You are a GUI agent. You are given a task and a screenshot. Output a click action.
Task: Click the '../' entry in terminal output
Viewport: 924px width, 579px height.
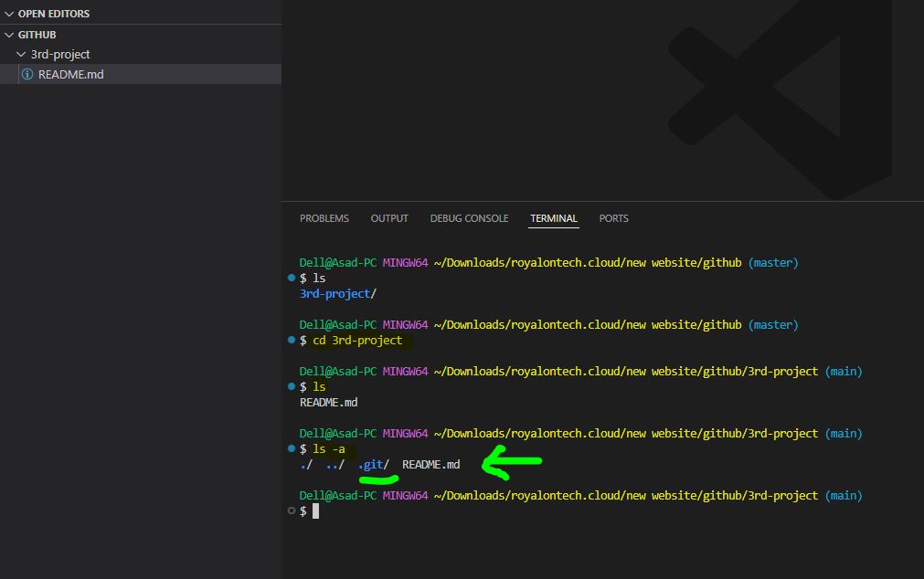335,464
